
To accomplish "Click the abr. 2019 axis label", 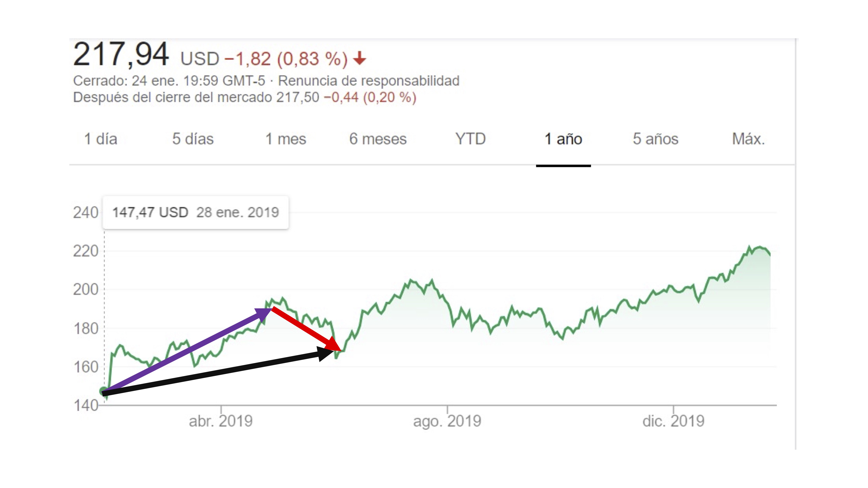I will pos(221,421).
